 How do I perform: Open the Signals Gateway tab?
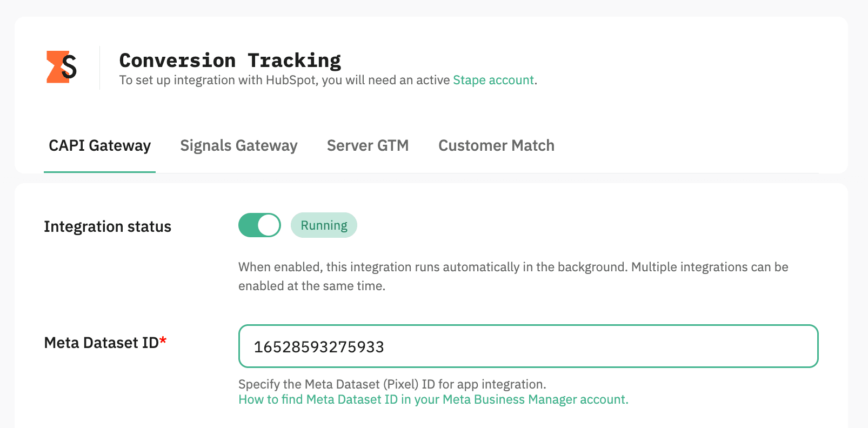click(238, 145)
